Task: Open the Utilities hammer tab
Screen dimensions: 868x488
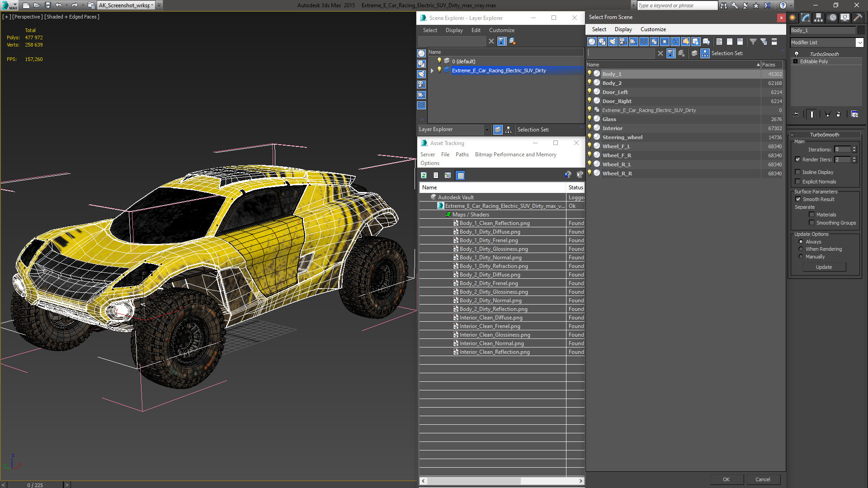Action: click(x=858, y=18)
